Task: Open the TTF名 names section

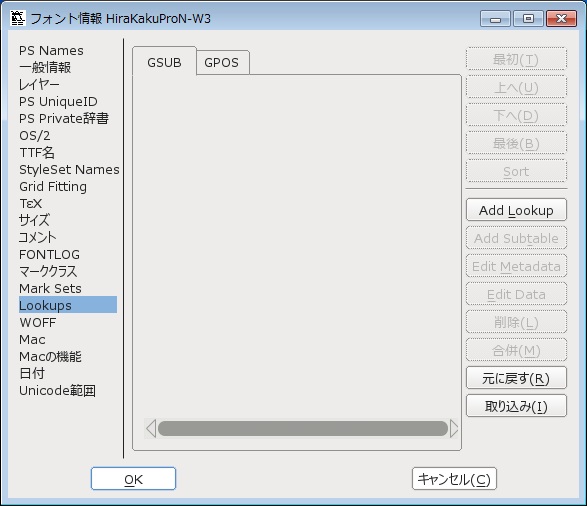Action: click(x=37, y=152)
